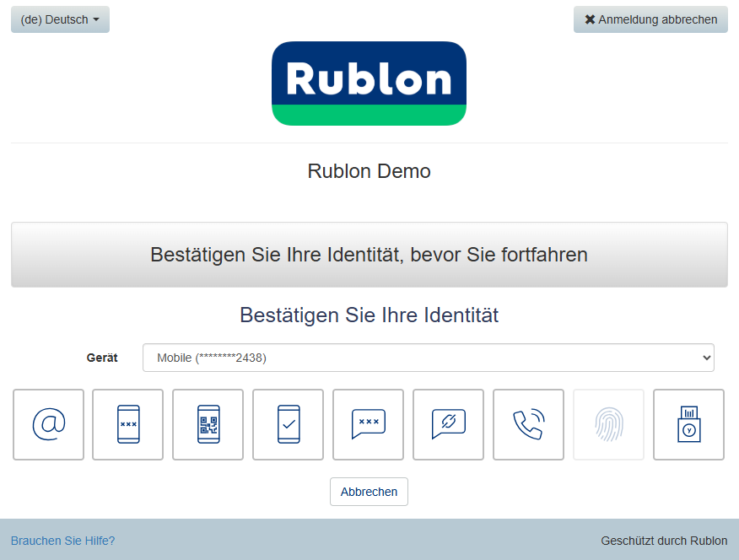Select the YubiKey USB security key icon
The image size is (739, 560).
[688, 424]
